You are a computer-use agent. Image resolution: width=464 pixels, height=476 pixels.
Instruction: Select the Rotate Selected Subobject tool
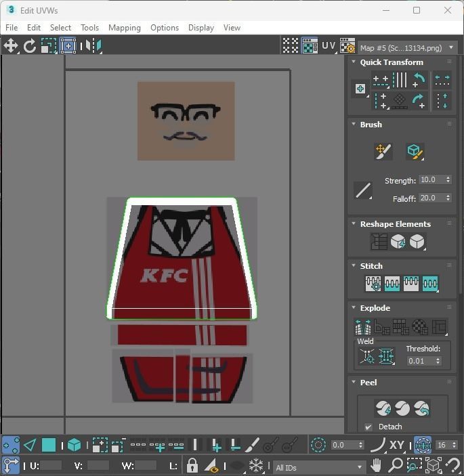29,46
